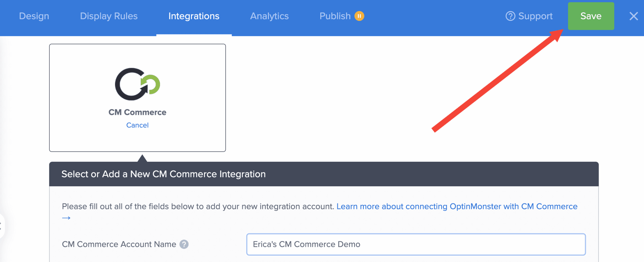Viewport: 644px width, 262px height.
Task: Close the campaign builder with X
Action: click(x=633, y=16)
